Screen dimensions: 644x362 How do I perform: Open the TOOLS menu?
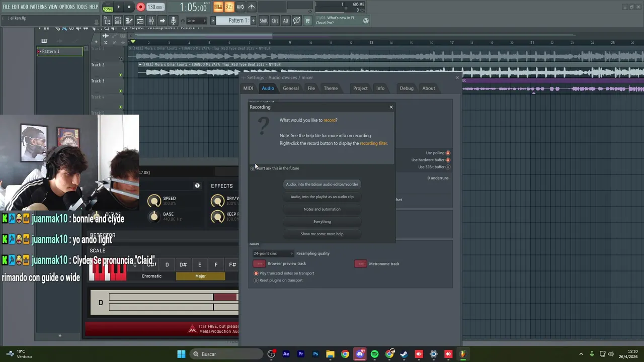click(82, 7)
